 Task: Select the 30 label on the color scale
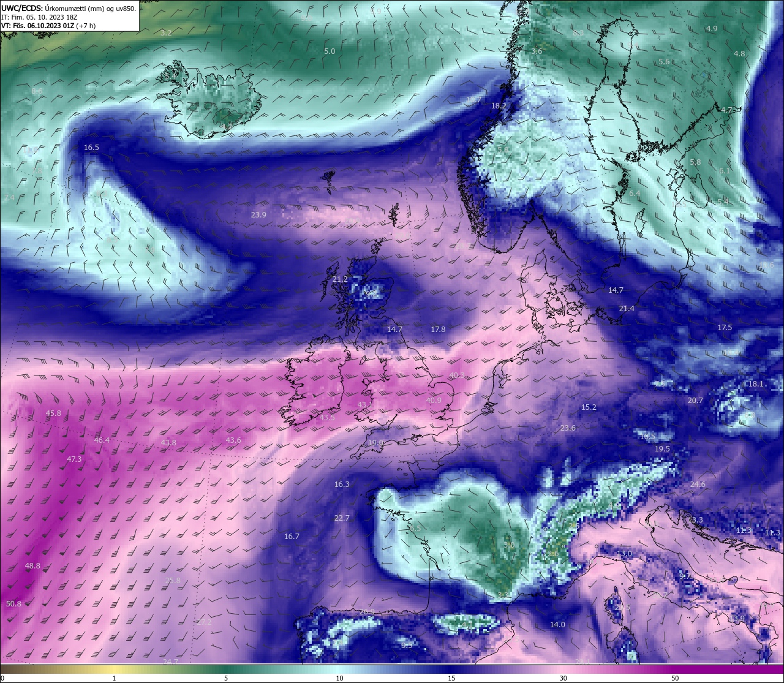tap(563, 678)
